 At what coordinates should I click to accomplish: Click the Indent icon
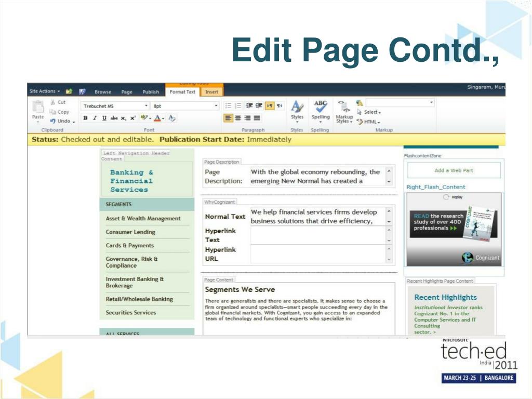(259, 106)
